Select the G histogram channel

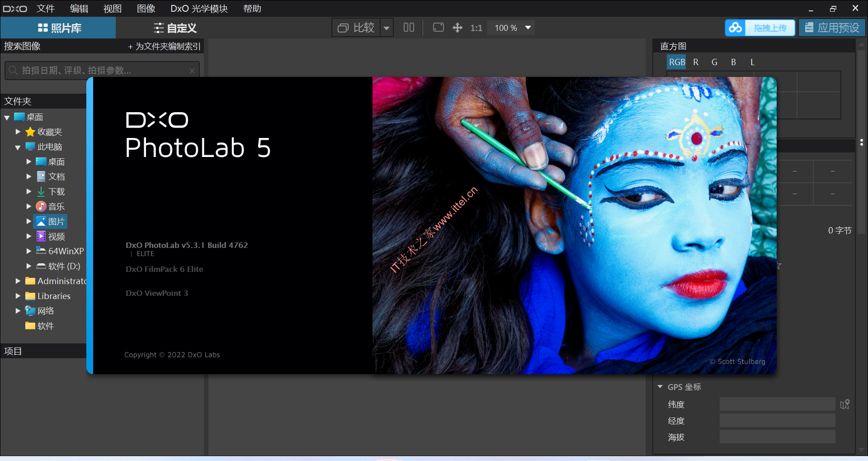(x=714, y=62)
